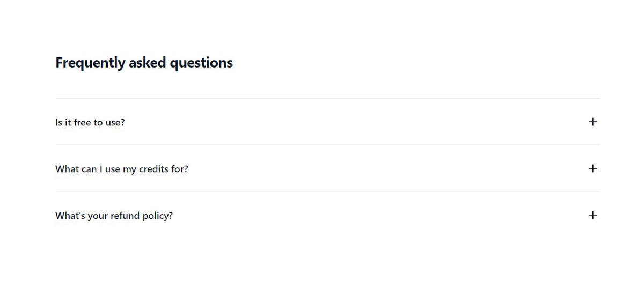Screen dimensions: 644x281
Task: Click the word "Frequently" in the title
Action: pos(90,63)
